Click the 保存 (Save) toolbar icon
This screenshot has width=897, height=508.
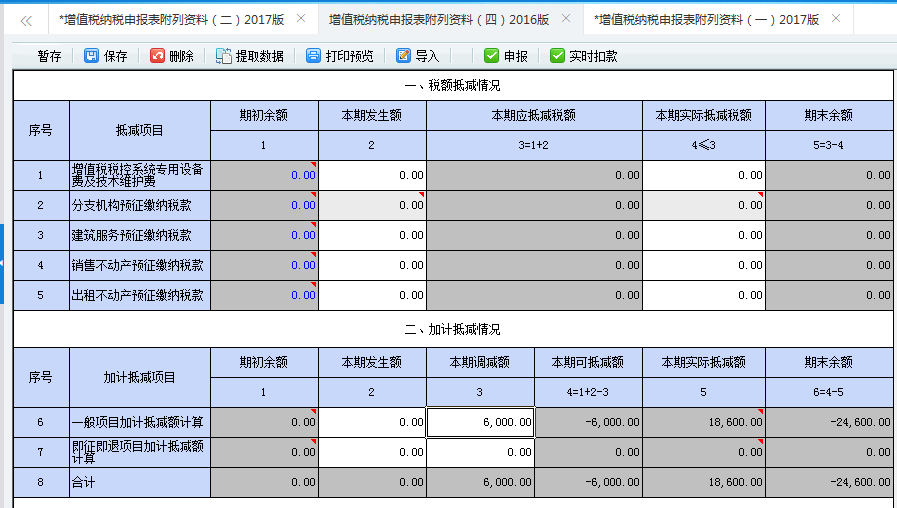pyautogui.click(x=92, y=56)
